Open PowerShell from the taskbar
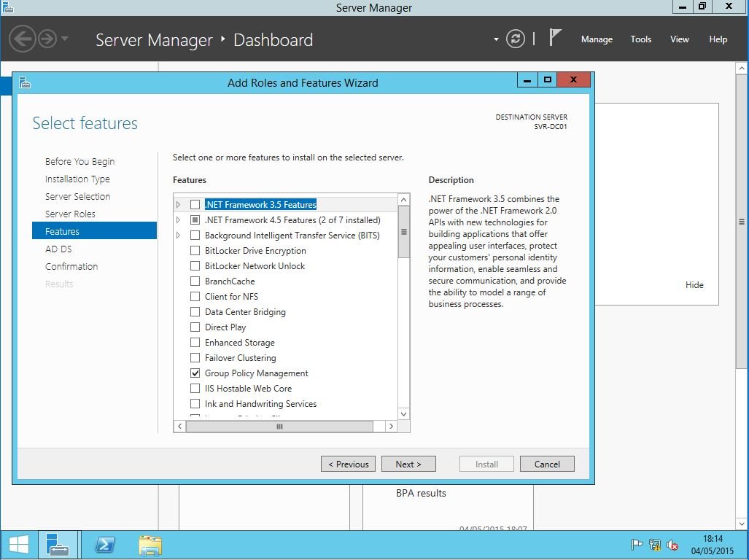749x560 pixels. [105, 545]
